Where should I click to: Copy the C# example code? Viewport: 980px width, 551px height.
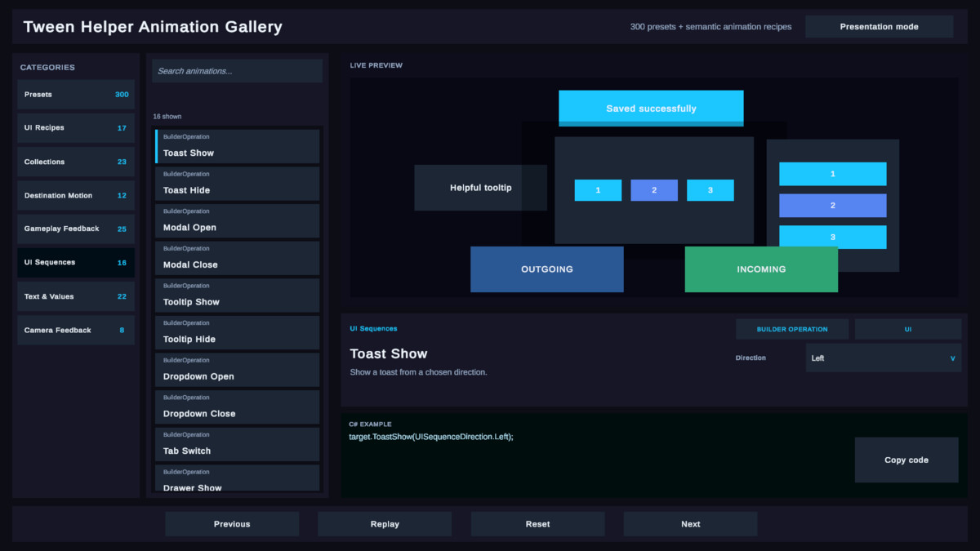[906, 460]
